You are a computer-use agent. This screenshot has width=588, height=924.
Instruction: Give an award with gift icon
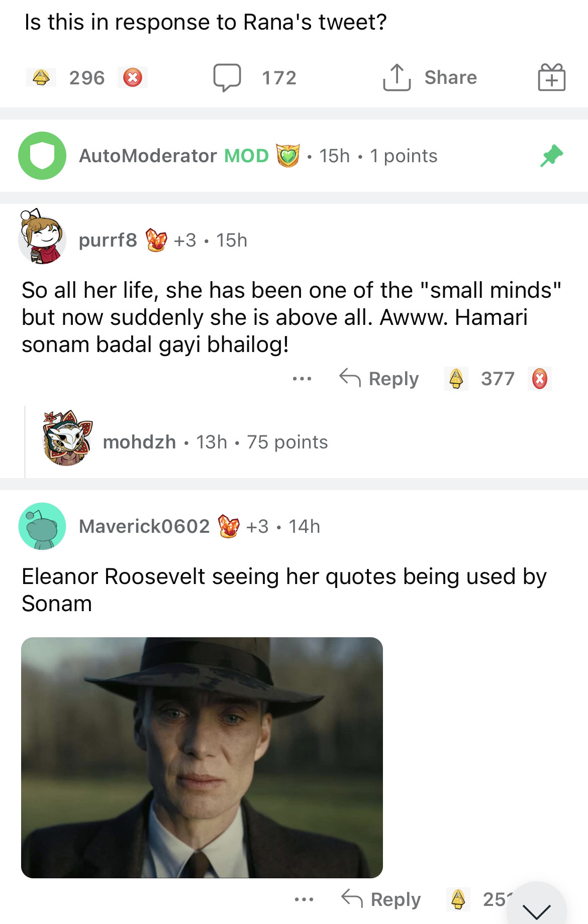click(x=551, y=78)
